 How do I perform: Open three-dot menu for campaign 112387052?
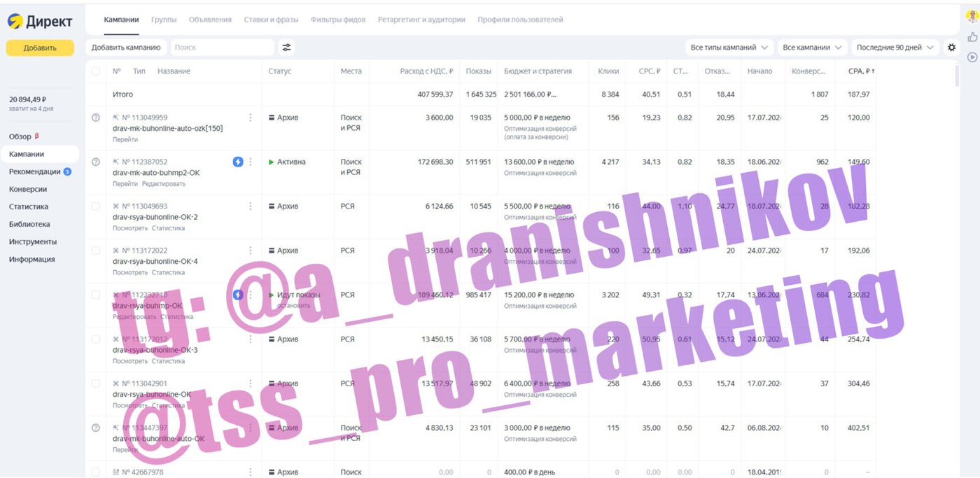coord(251,162)
